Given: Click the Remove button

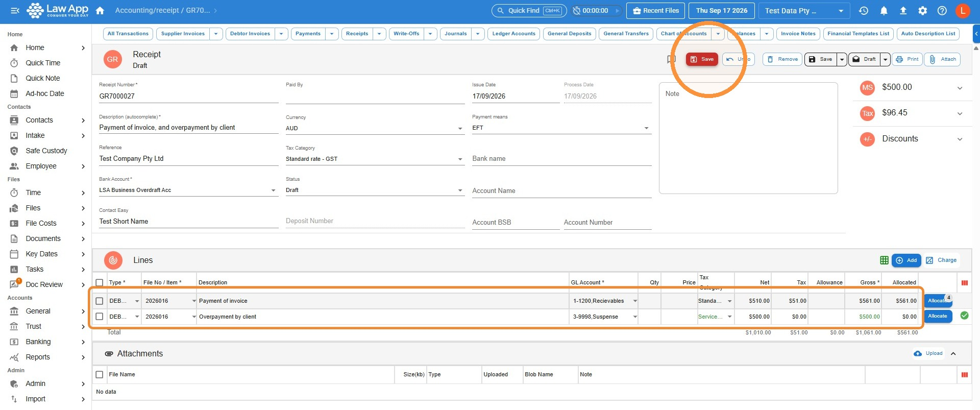Looking at the screenshot, I should tap(782, 59).
